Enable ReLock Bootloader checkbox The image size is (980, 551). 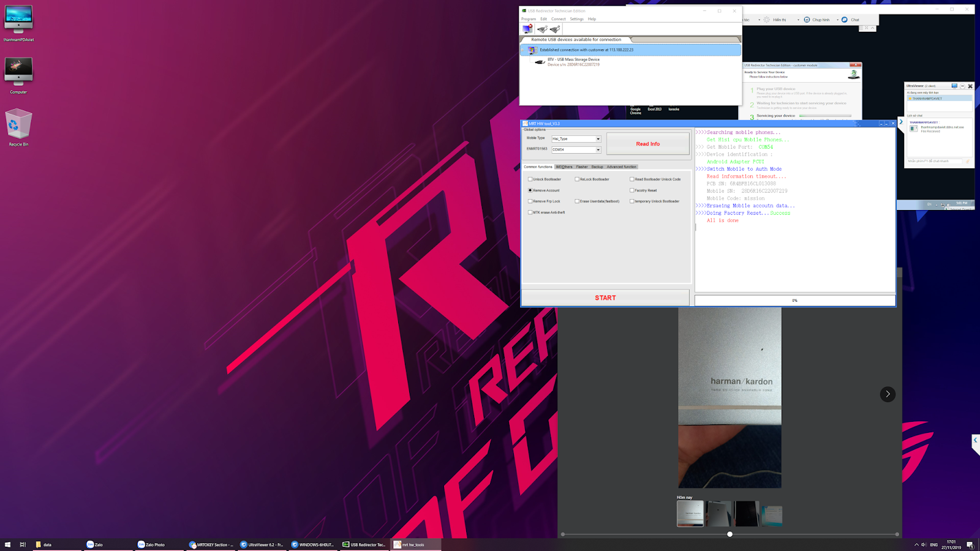(577, 179)
